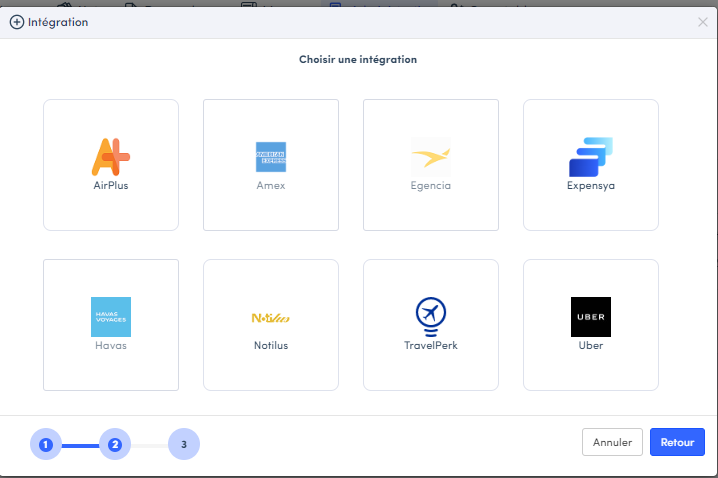Select step 2 circle in the wizard
The image size is (718, 478).
click(115, 444)
